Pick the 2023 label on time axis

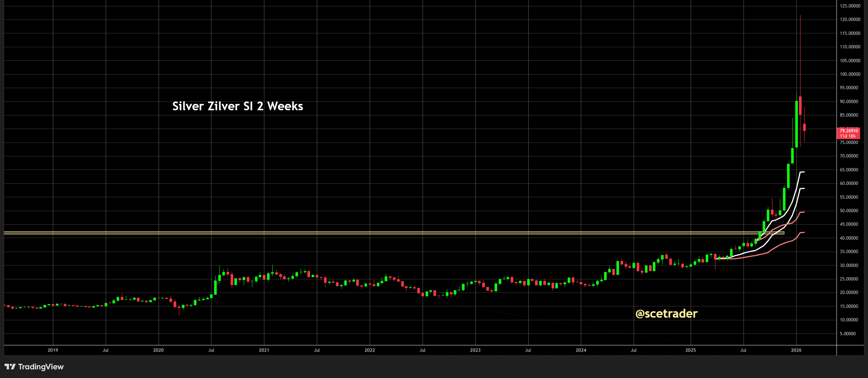point(475,350)
